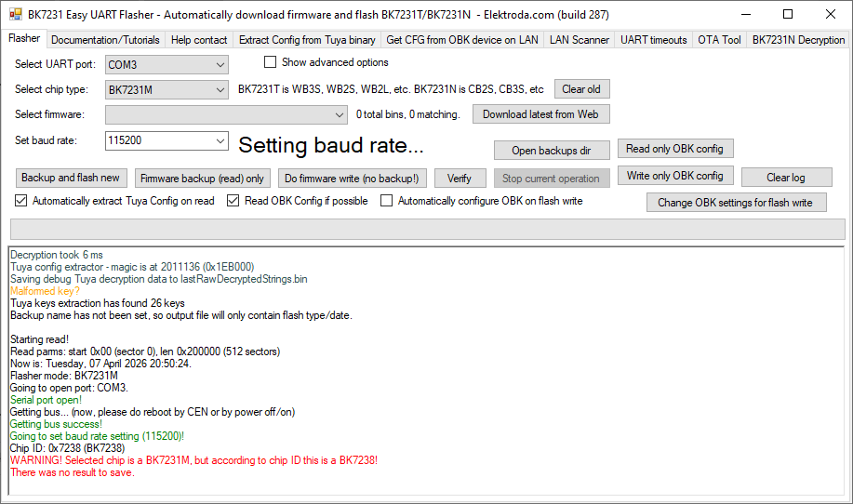Click Open backups dir button
The width and height of the screenshot is (853, 504).
tap(551, 151)
